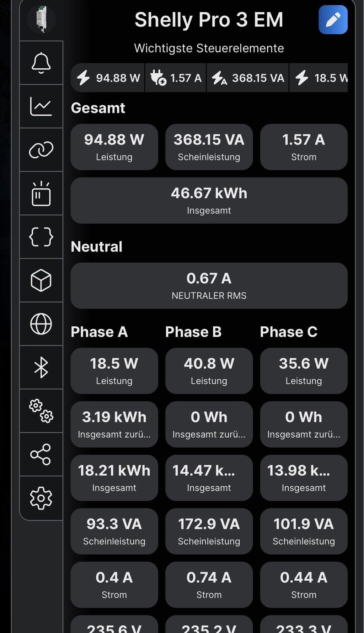Image resolution: width=364 pixels, height=633 pixels.
Task: Open the Bluetooth sidebar icon
Action: pyautogui.click(x=41, y=368)
